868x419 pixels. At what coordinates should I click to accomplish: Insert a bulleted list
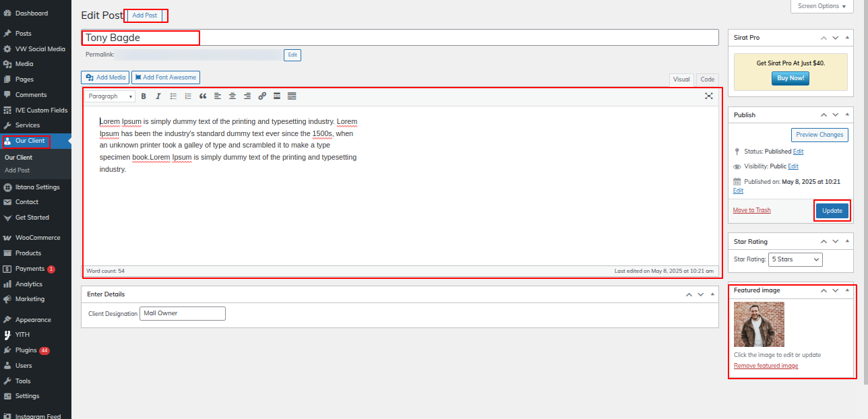pos(173,96)
